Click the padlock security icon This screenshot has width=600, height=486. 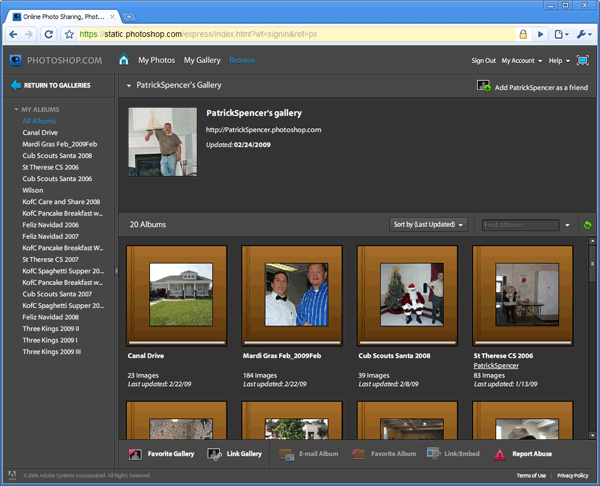[523, 34]
